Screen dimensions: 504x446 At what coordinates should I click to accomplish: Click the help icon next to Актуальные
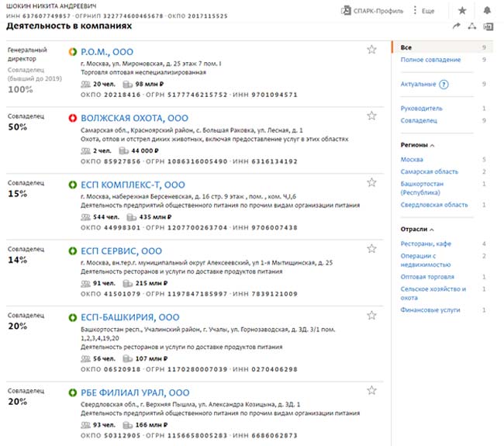point(444,84)
